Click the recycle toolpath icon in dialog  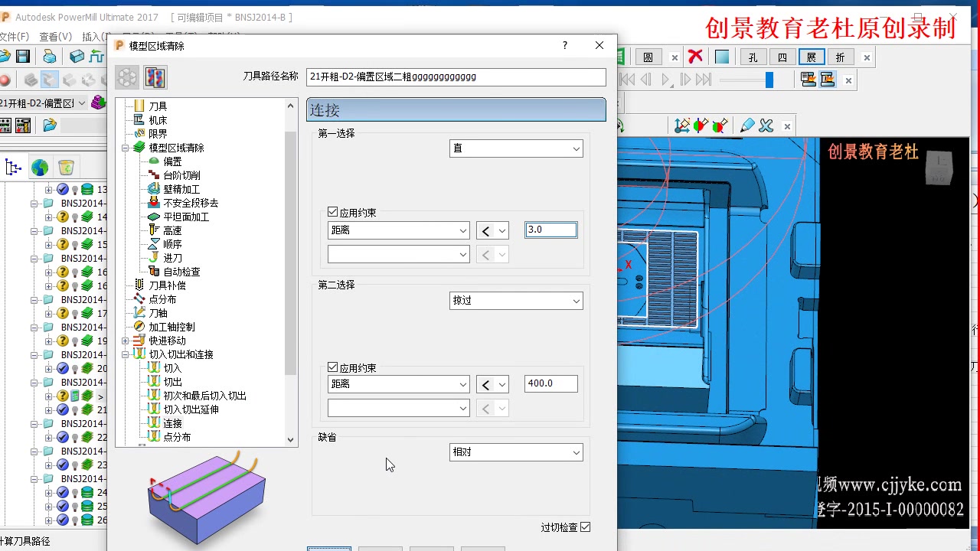(127, 77)
